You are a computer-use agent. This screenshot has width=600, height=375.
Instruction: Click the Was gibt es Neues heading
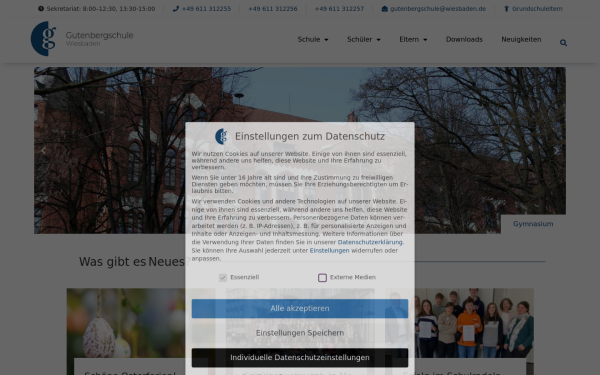[134, 262]
